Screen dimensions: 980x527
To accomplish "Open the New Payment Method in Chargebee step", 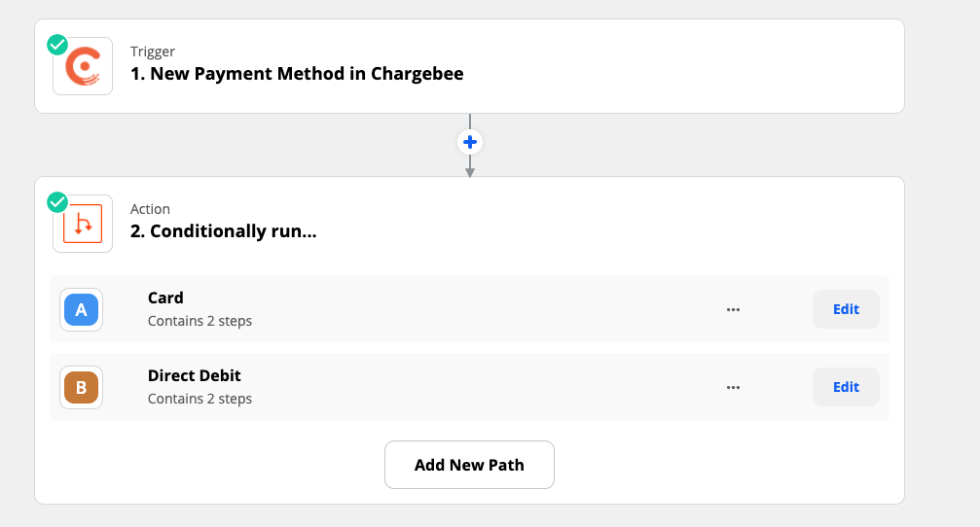I will coord(297,73).
